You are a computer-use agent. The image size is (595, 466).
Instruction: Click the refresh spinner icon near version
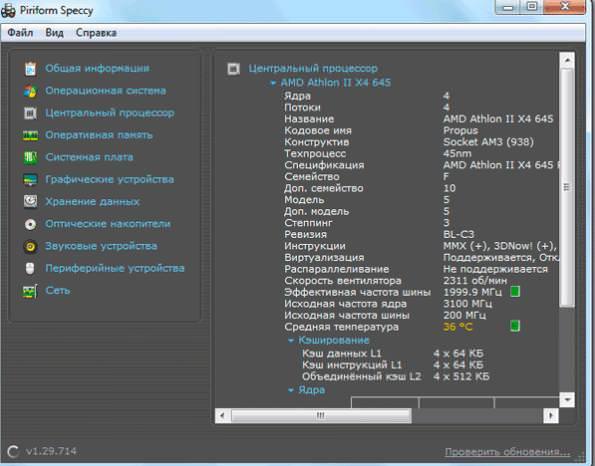point(13,451)
